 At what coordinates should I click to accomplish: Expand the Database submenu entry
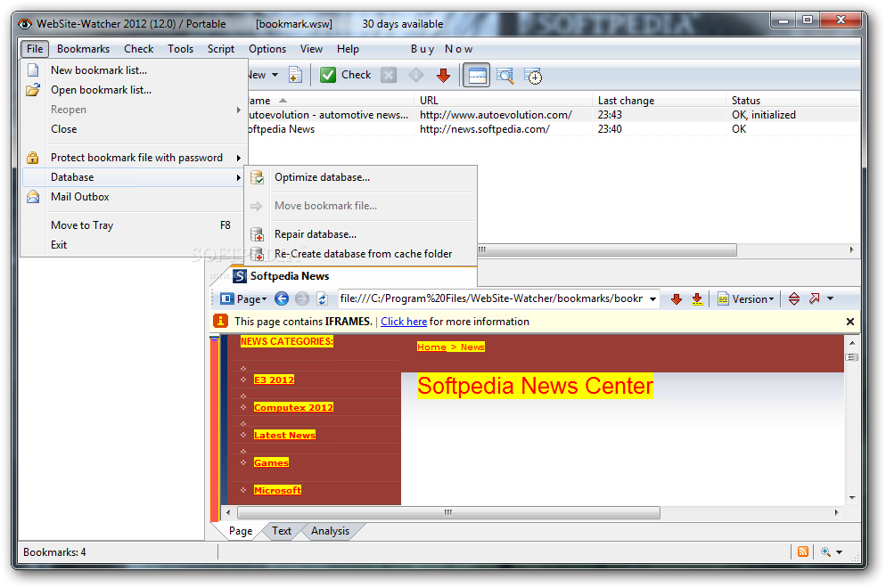134,177
